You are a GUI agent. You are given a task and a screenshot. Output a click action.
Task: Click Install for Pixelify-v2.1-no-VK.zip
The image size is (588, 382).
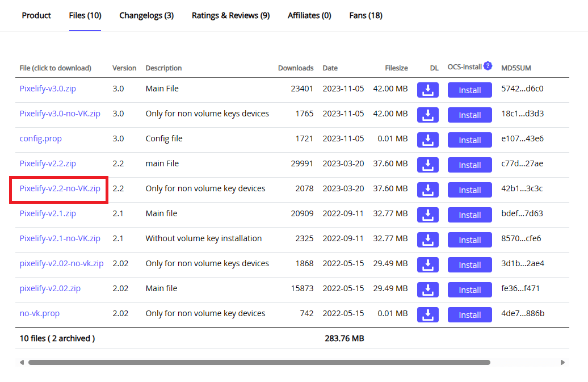click(469, 240)
